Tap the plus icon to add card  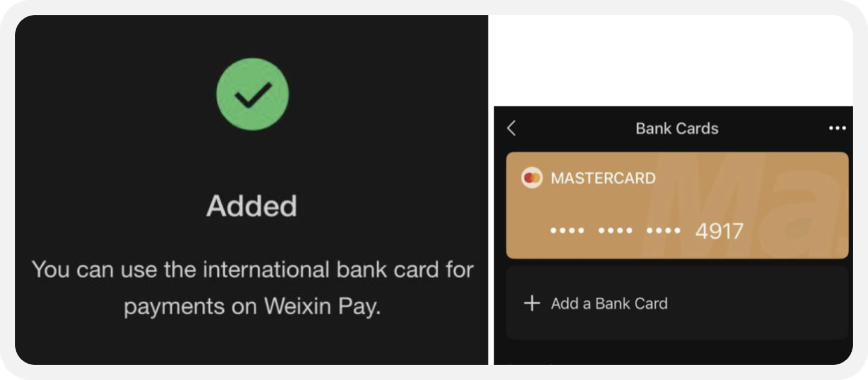[532, 303]
